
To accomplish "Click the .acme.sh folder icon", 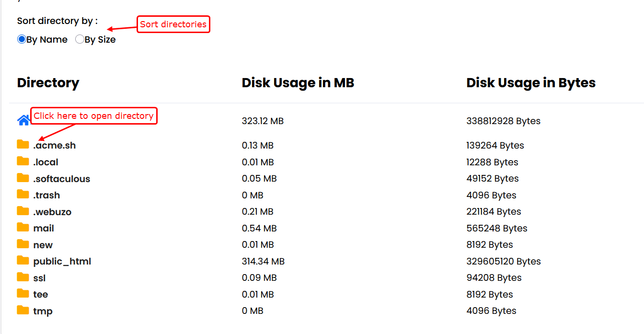I will tap(23, 145).
